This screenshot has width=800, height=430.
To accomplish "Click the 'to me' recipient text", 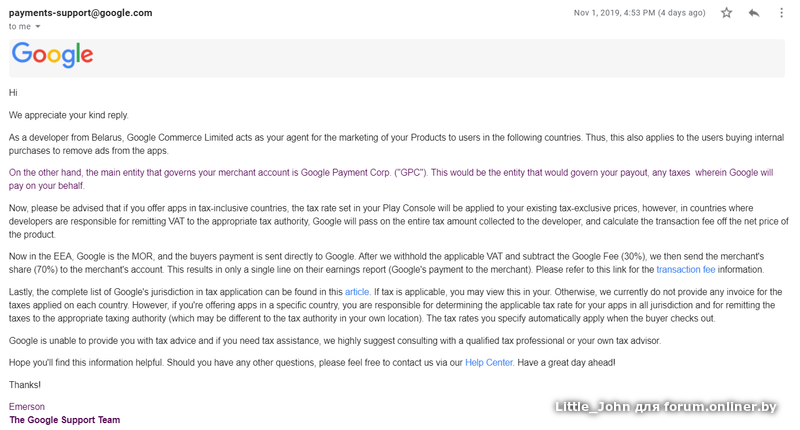I will (x=19, y=27).
